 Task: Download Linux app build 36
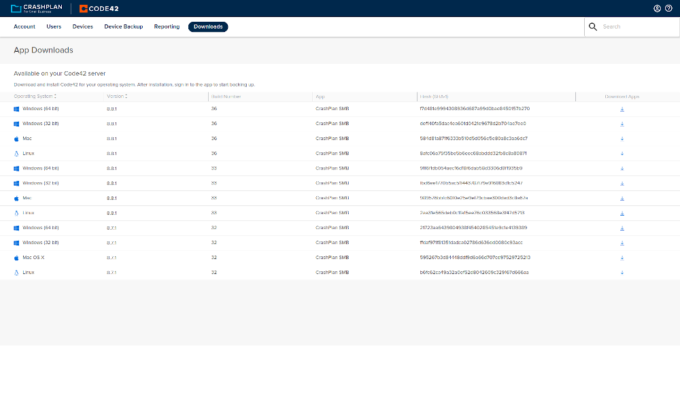(x=622, y=153)
